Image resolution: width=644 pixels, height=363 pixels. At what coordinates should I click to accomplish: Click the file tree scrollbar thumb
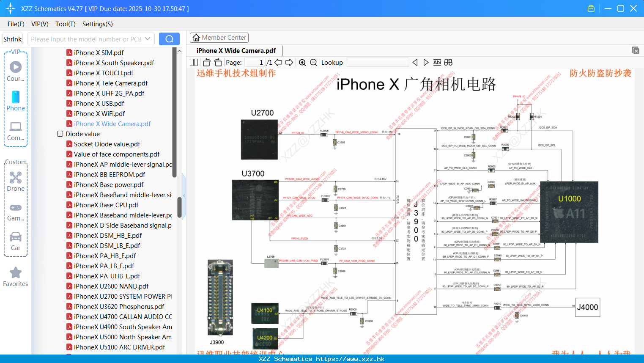pyautogui.click(x=179, y=207)
